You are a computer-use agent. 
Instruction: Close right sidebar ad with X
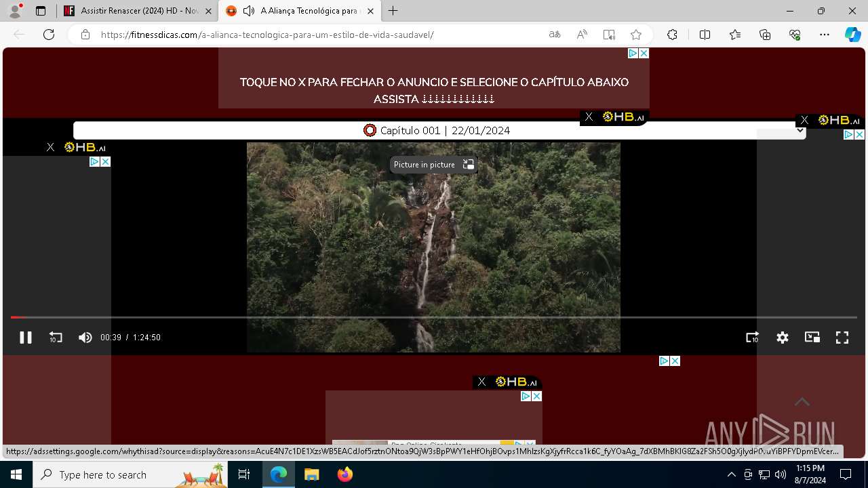pos(859,134)
